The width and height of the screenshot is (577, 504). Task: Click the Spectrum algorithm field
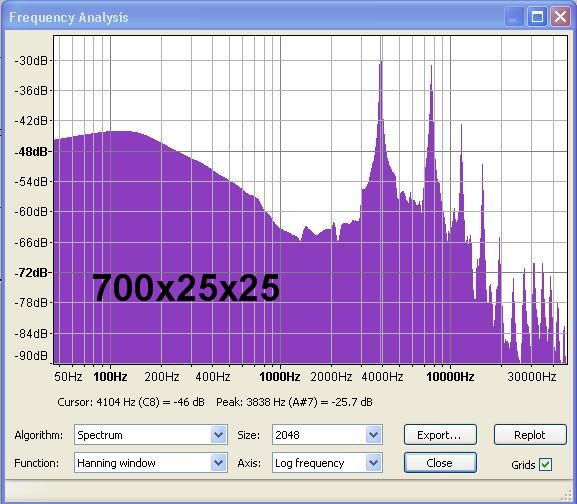click(143, 435)
